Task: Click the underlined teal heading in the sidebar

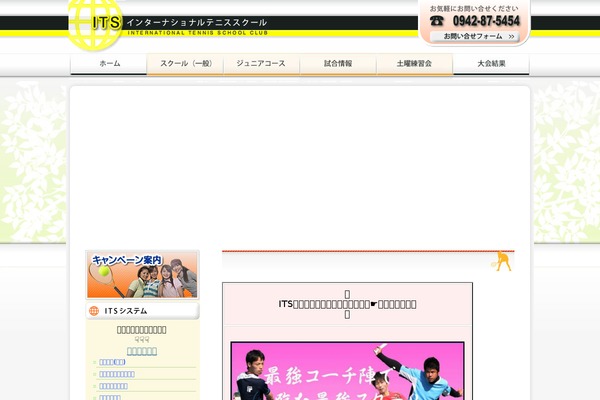Action: [142, 351]
